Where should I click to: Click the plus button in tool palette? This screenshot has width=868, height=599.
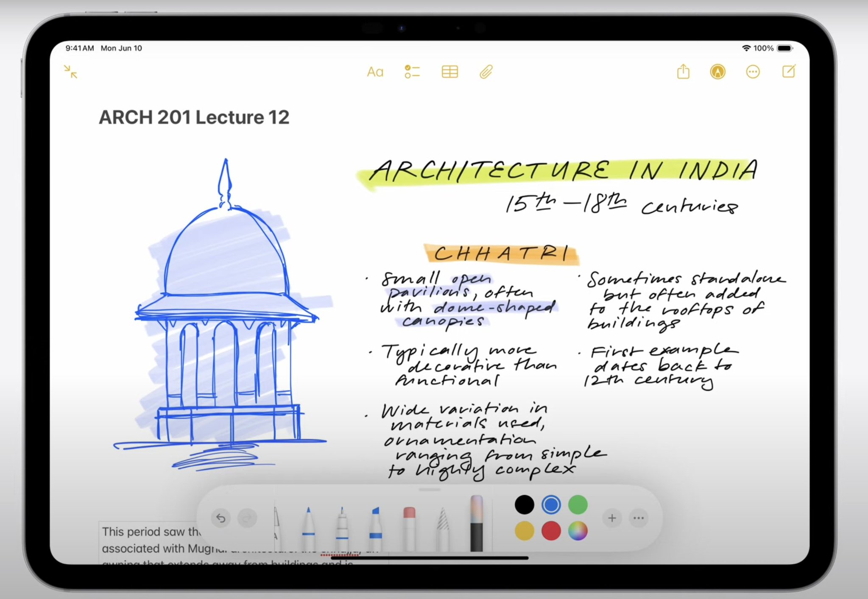[x=612, y=518]
